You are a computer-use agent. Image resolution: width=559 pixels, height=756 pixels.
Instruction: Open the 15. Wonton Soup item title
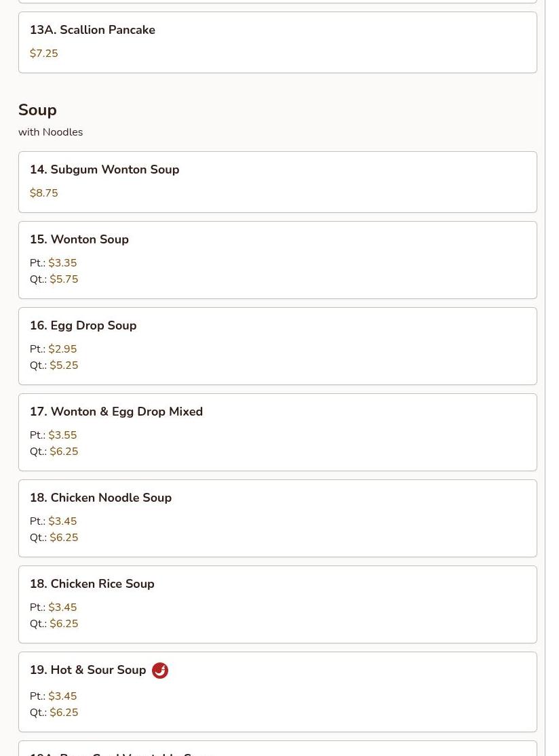(79, 239)
